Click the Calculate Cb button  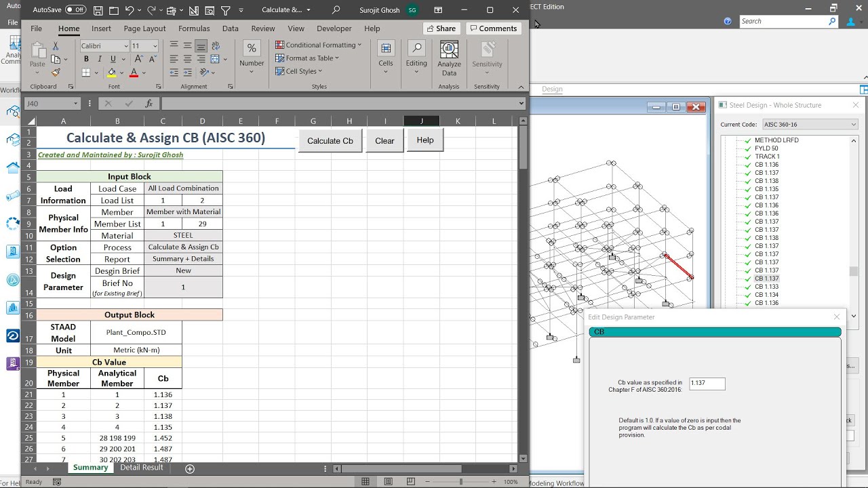coord(330,141)
